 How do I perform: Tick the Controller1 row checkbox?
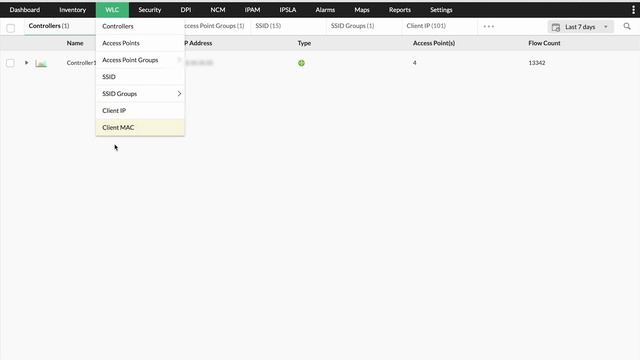pyautogui.click(x=10, y=63)
